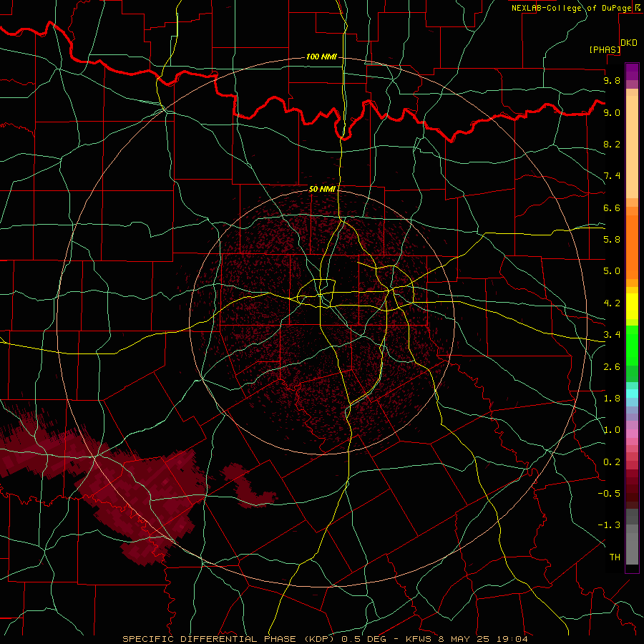Click the -0.5 value on the scale

click(x=609, y=494)
